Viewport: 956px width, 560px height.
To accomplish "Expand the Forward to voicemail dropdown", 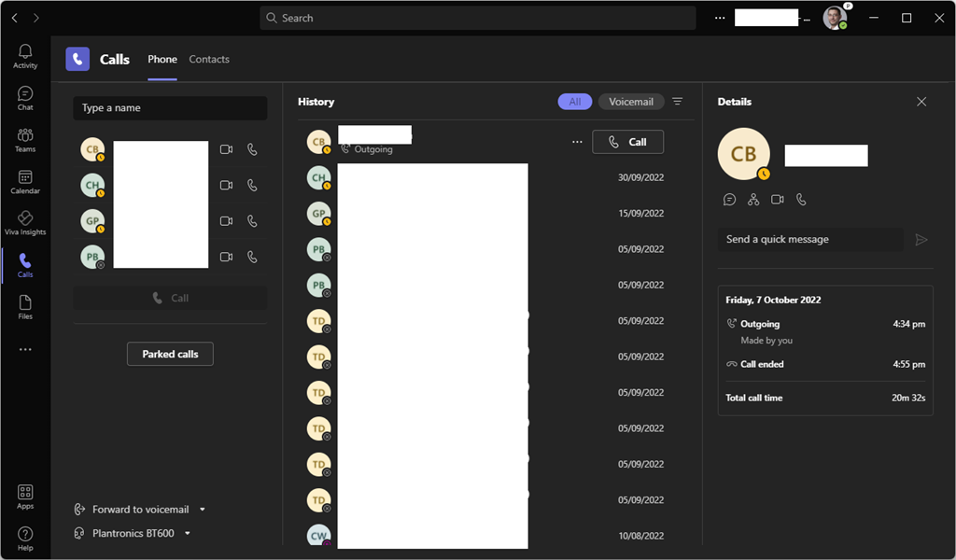I will pos(203,510).
